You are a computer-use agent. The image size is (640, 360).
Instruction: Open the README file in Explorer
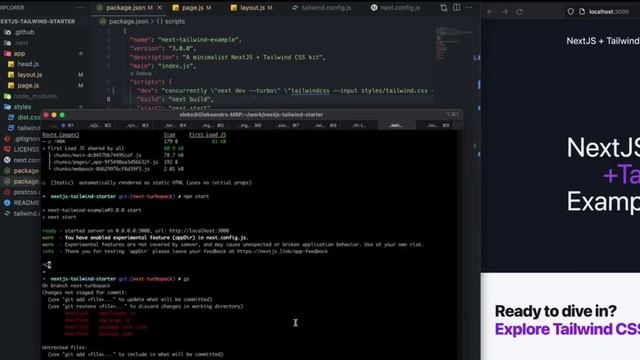pyautogui.click(x=27, y=202)
